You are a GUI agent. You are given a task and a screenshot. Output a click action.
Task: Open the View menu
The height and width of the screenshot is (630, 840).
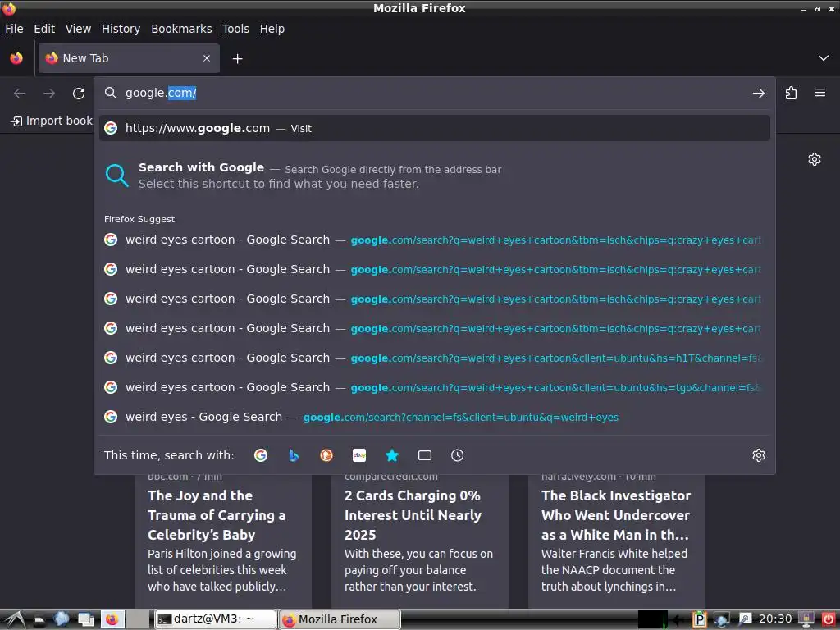(x=78, y=29)
